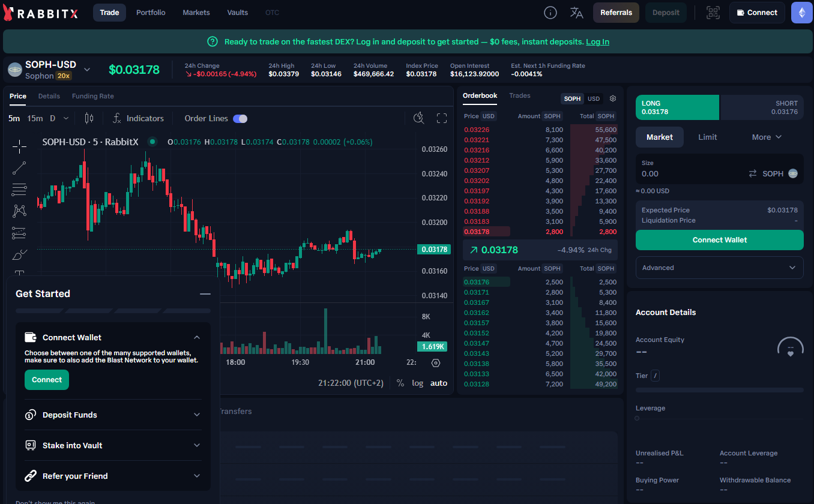Toggle auto scale on chart
Image resolution: width=814 pixels, height=504 pixels.
439,383
